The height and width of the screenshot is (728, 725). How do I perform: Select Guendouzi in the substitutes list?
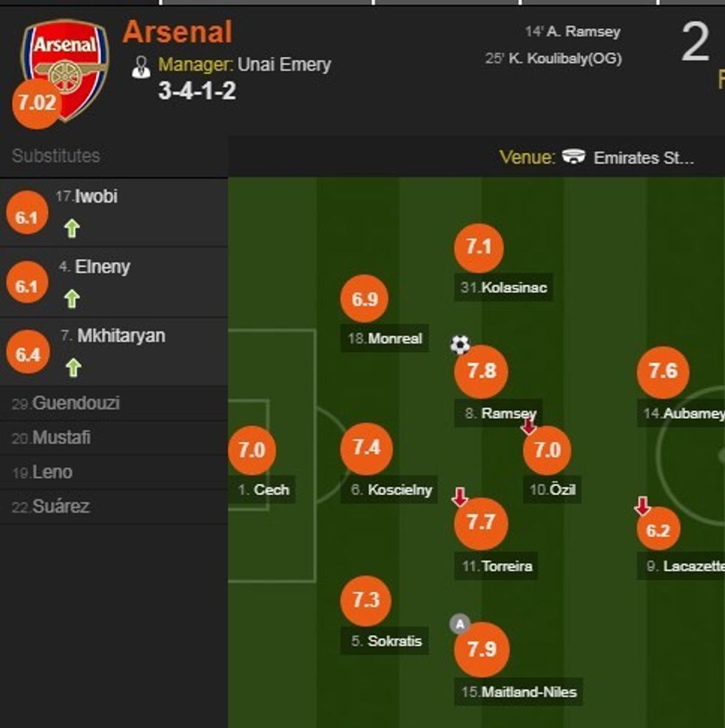pos(75,403)
